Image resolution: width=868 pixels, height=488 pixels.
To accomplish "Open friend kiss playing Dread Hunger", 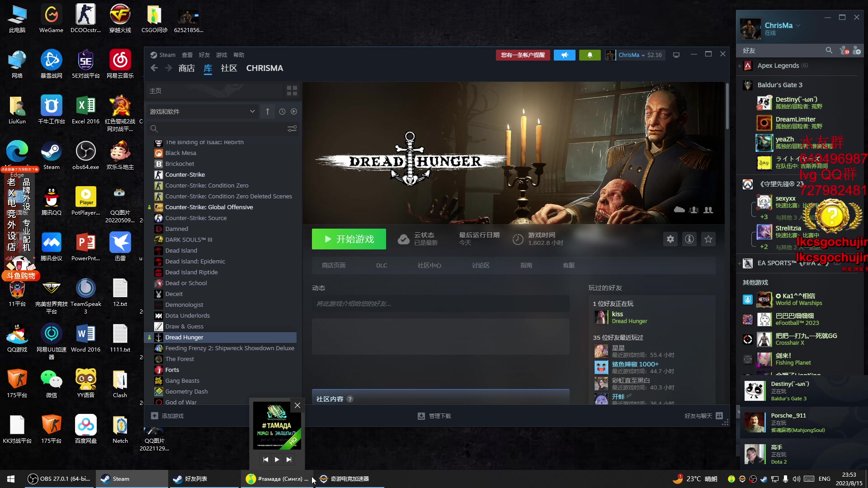I will 651,318.
